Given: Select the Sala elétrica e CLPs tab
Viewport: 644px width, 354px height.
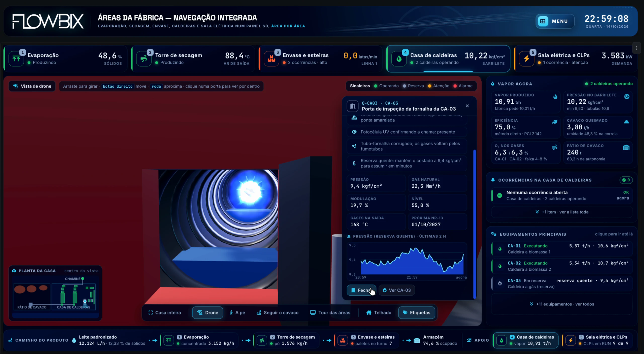Looking at the screenshot, I should coord(576,59).
